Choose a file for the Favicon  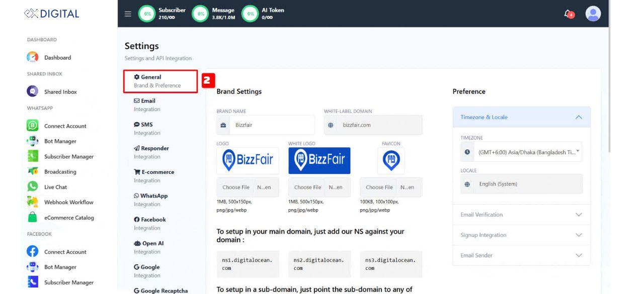click(x=391, y=187)
